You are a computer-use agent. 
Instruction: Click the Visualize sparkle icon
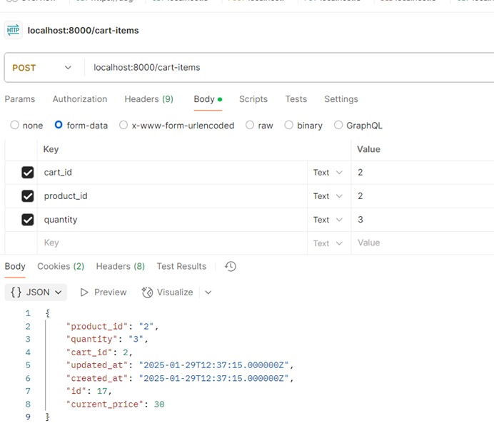click(148, 292)
